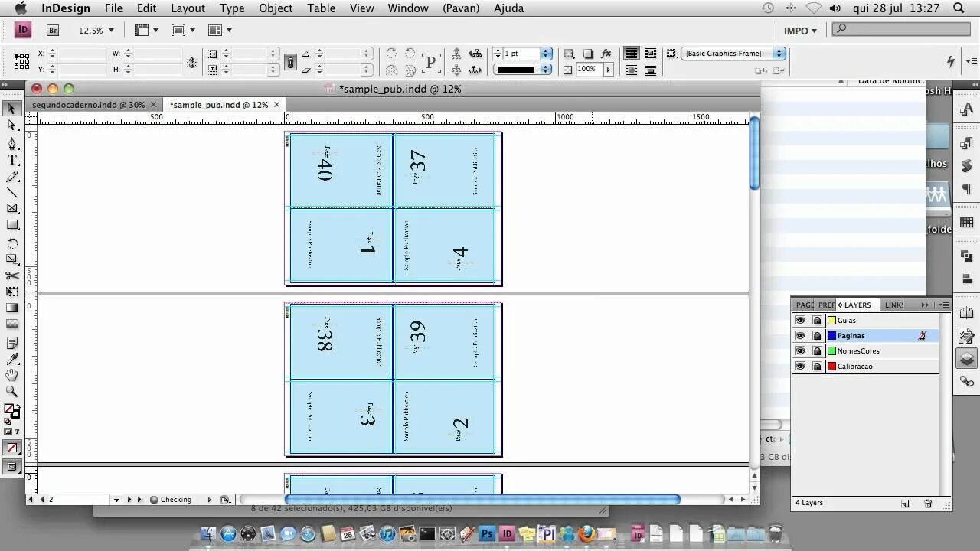Open the stroke weight 1 pt dropdown
Screen dimensions: 980x551
pyautogui.click(x=546, y=54)
